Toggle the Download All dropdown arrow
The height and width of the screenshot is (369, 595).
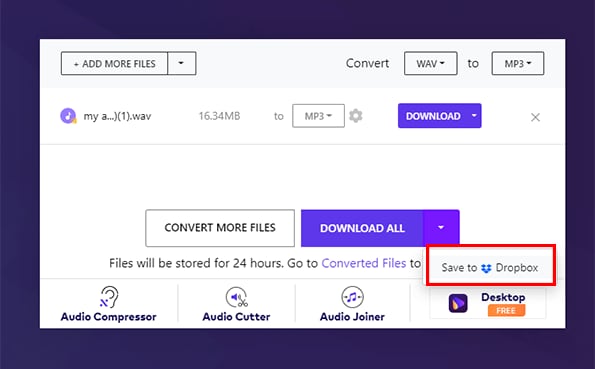point(441,228)
